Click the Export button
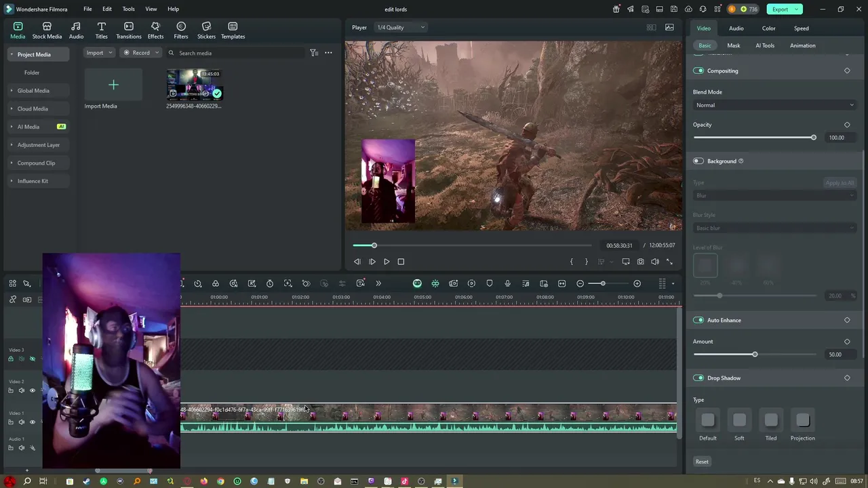This screenshot has height=488, width=868. [x=784, y=9]
